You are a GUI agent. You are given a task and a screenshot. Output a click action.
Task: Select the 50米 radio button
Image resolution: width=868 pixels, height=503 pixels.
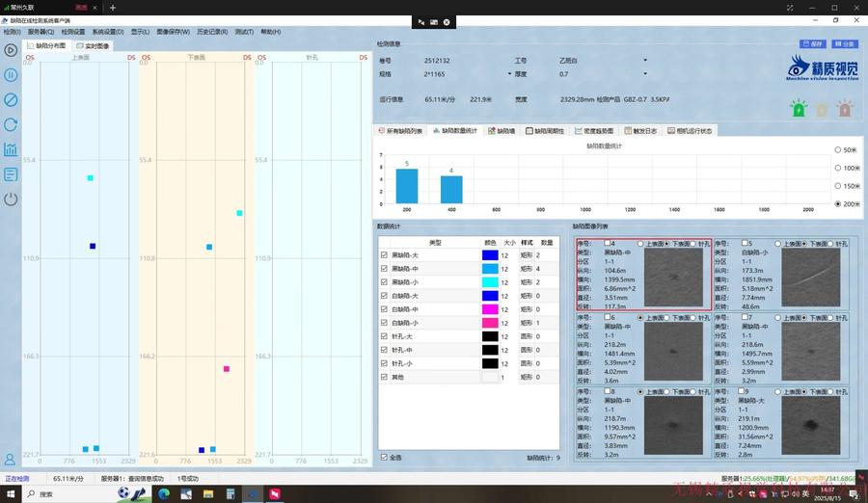pyautogui.click(x=836, y=150)
